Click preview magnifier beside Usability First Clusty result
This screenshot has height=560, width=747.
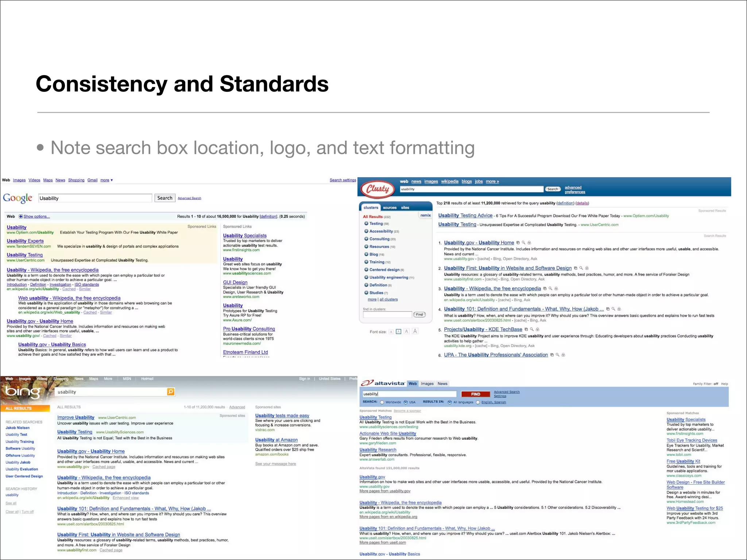[x=581, y=268]
